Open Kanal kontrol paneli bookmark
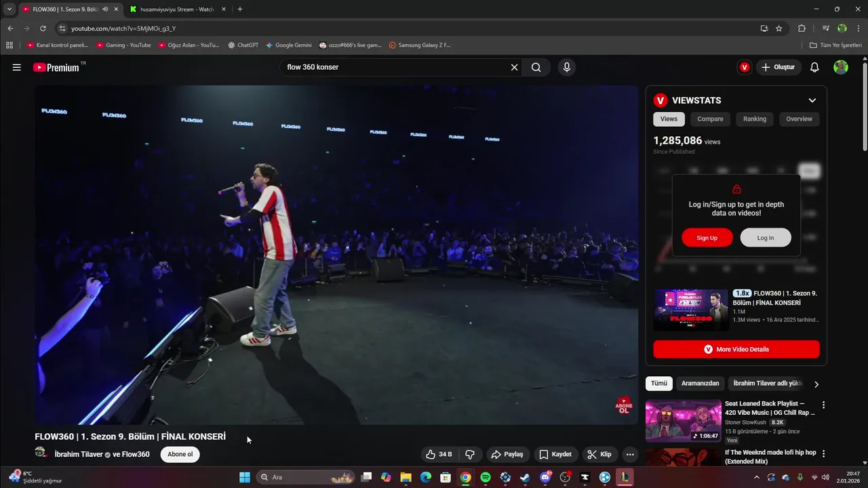The image size is (868, 488). pos(58,45)
